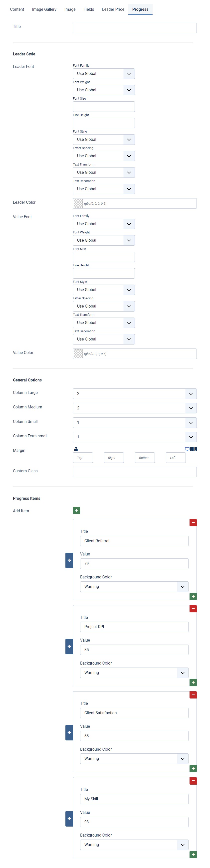This screenshot has width=210, height=868.
Task: Open the Leader Price tab
Action: (x=113, y=9)
